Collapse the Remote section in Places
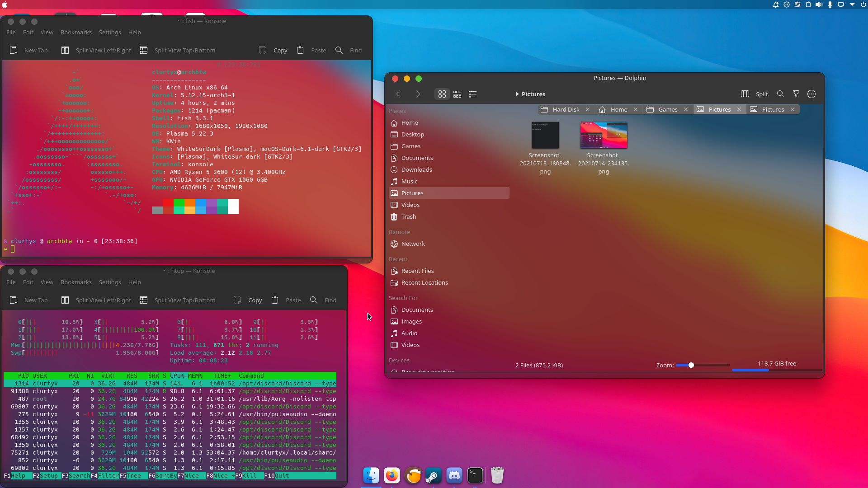 click(399, 232)
